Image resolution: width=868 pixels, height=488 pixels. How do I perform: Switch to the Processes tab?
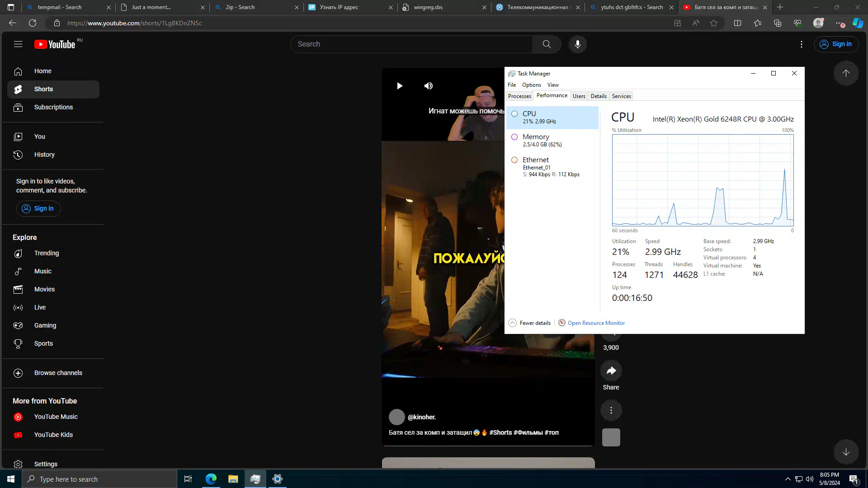pyautogui.click(x=519, y=96)
